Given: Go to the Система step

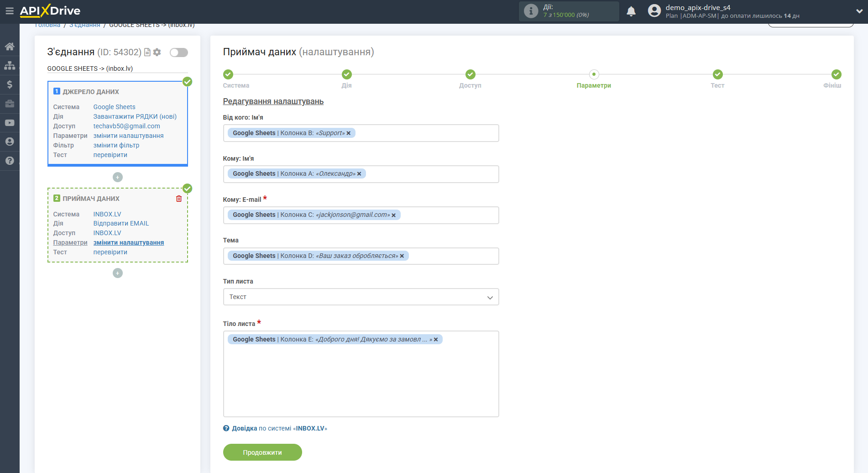Looking at the screenshot, I should click(x=228, y=74).
